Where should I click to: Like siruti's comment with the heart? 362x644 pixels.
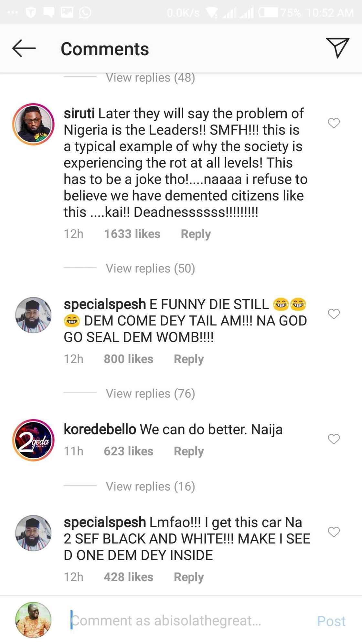point(334,122)
